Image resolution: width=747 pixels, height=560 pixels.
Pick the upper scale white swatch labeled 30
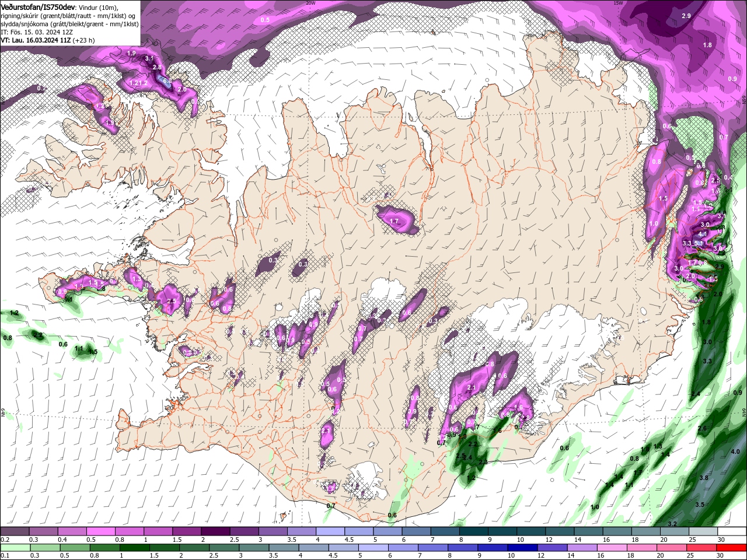pos(732,531)
